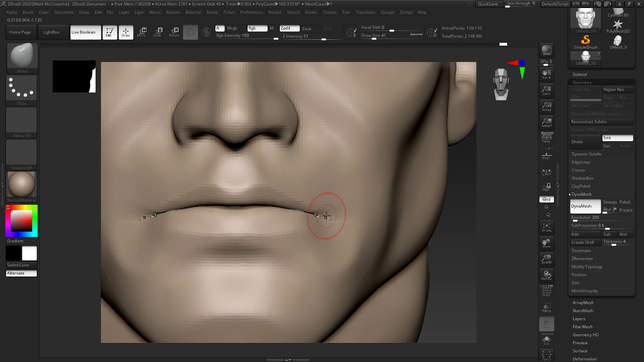Select the UMesh_9 tool thumbnail
The width and height of the screenshot is (644, 362).
618,42
